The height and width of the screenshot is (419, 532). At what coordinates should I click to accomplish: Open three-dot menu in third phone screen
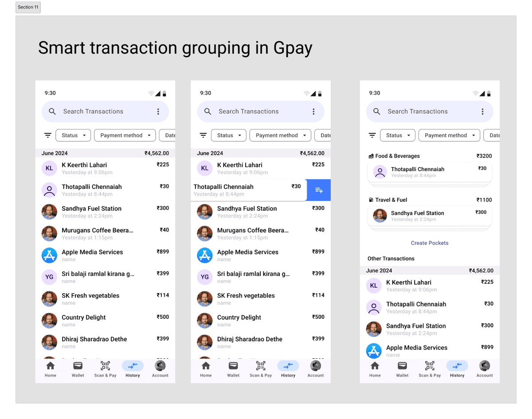[x=483, y=111]
